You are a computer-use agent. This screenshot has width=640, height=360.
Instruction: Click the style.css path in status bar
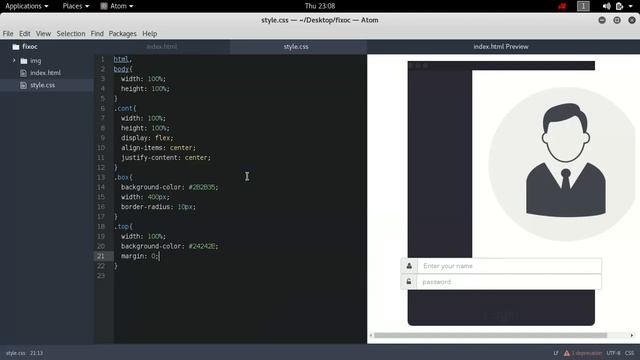click(16, 353)
